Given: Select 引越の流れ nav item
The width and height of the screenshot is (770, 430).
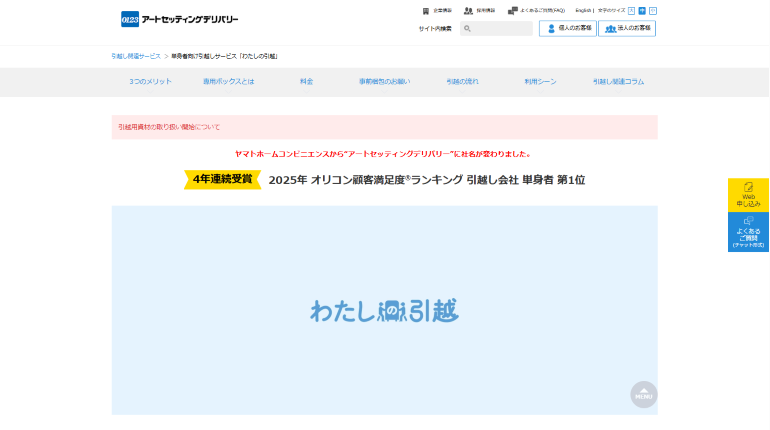Looking at the screenshot, I should tap(462, 81).
